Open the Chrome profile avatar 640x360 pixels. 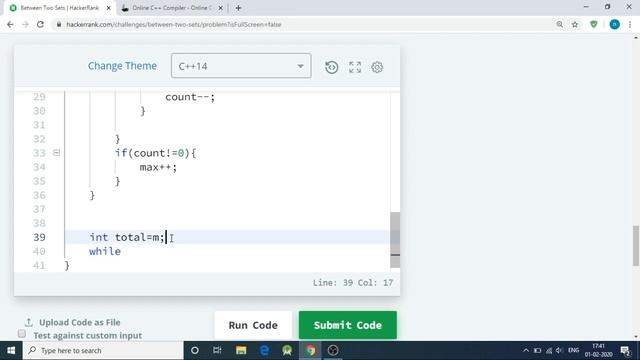[x=614, y=24]
